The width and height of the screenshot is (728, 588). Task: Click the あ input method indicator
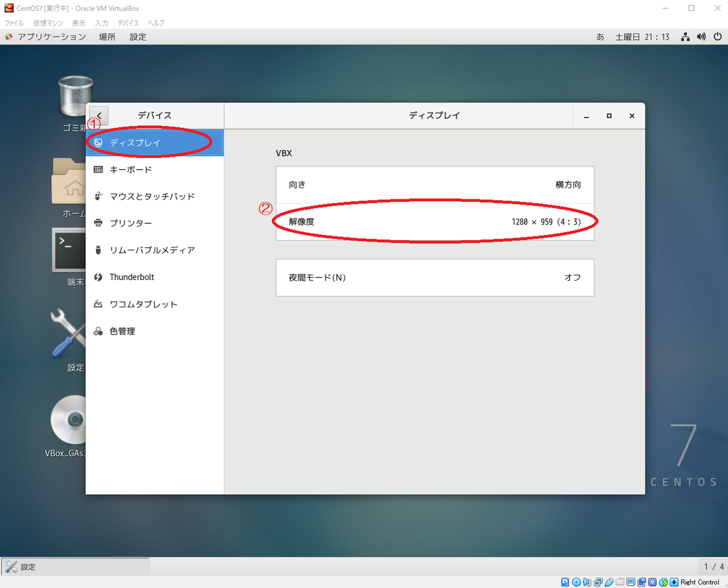point(600,37)
